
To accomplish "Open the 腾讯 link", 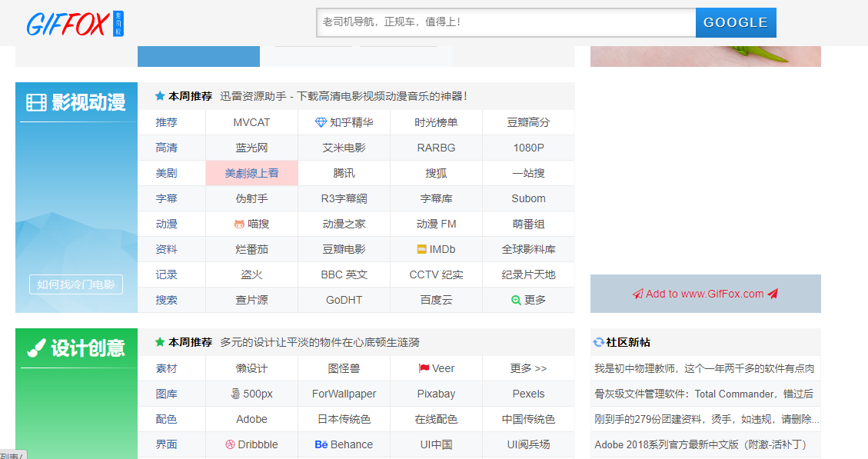I will coord(344,173).
